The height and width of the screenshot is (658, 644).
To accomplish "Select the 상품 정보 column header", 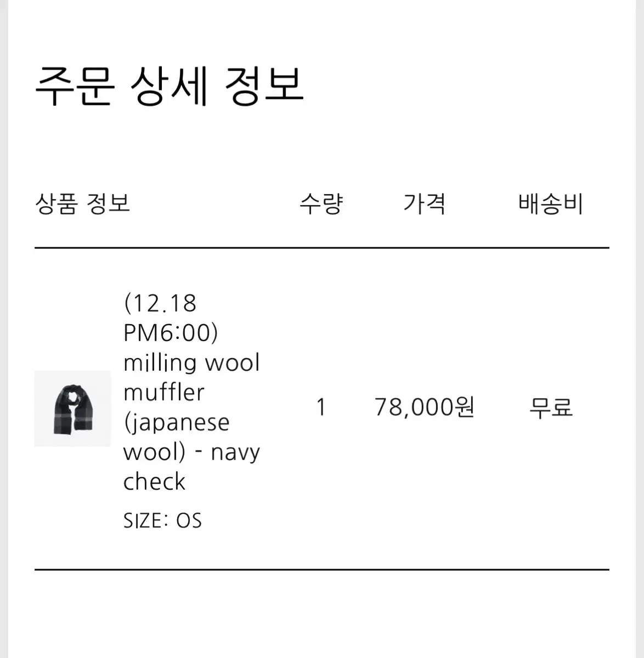I will click(x=82, y=203).
